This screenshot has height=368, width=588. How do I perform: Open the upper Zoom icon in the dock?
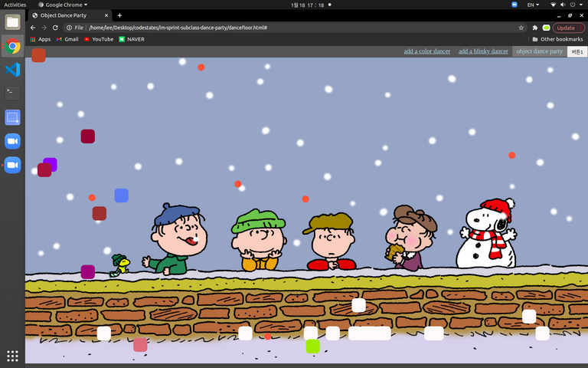(12, 141)
